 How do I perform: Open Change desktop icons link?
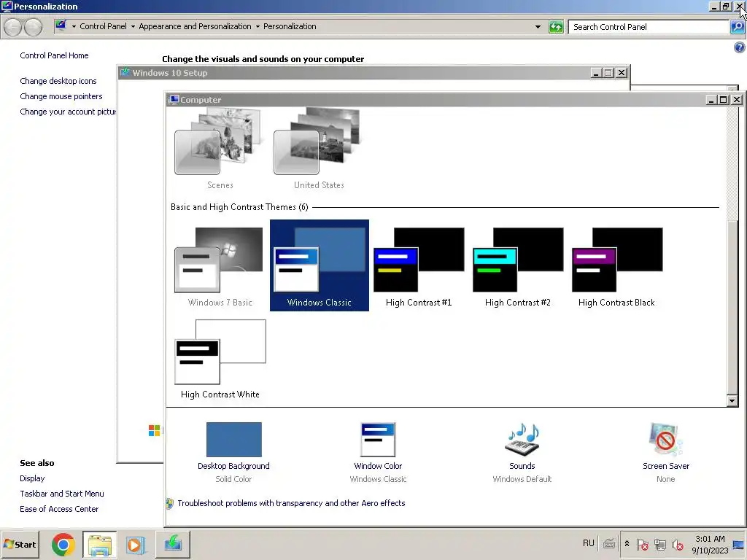58,81
